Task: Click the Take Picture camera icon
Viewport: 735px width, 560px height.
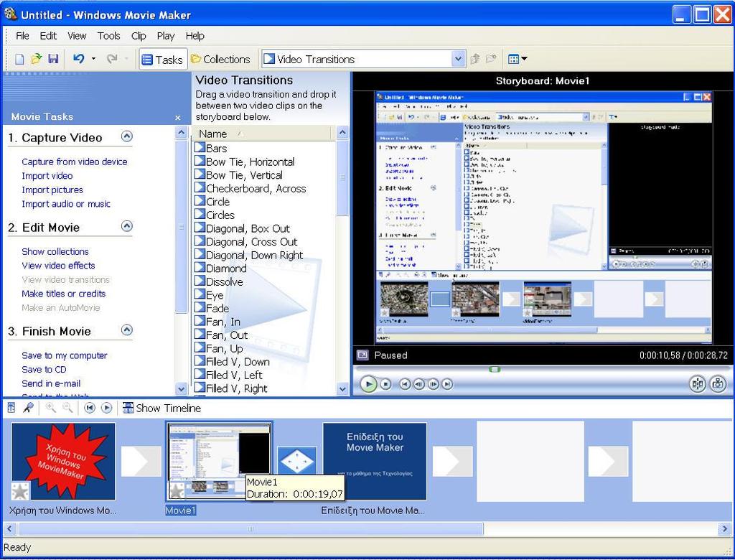Action: 718,384
